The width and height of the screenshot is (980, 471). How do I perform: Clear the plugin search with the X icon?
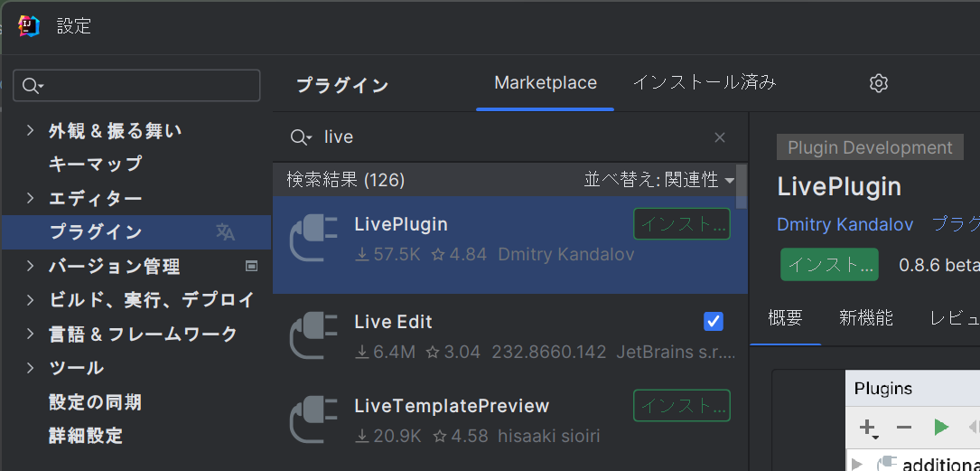720,137
